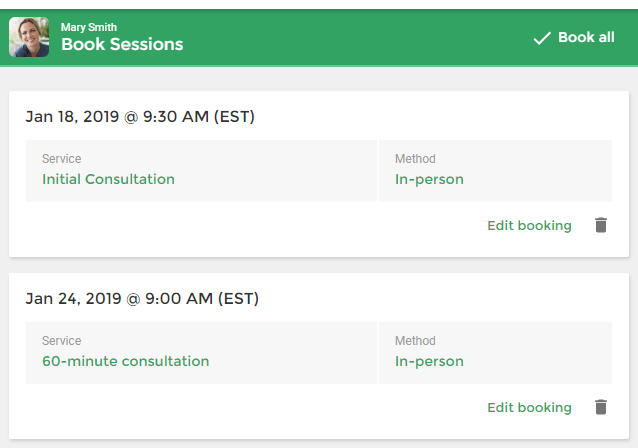Click the Service label in first card

(x=61, y=159)
